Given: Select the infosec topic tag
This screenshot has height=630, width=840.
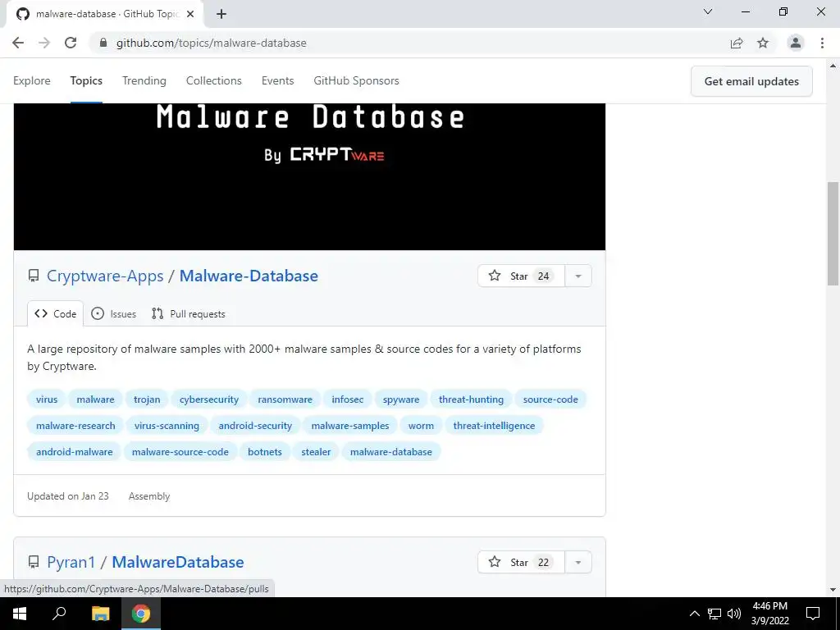Looking at the screenshot, I should pyautogui.click(x=347, y=399).
